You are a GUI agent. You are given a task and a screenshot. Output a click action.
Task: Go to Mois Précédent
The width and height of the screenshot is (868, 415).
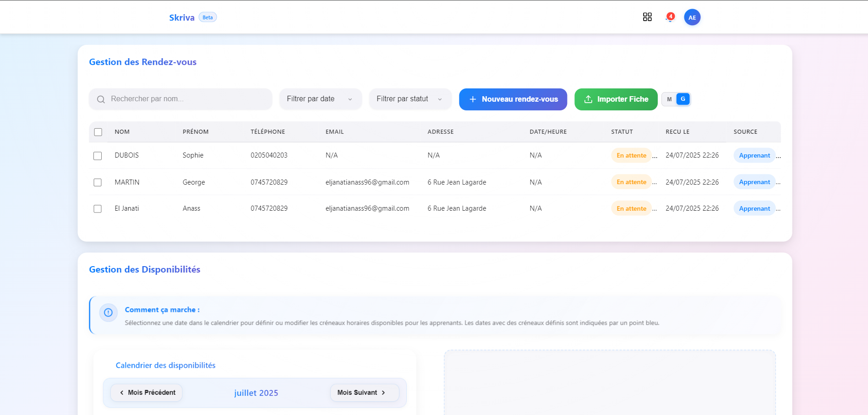click(x=147, y=393)
